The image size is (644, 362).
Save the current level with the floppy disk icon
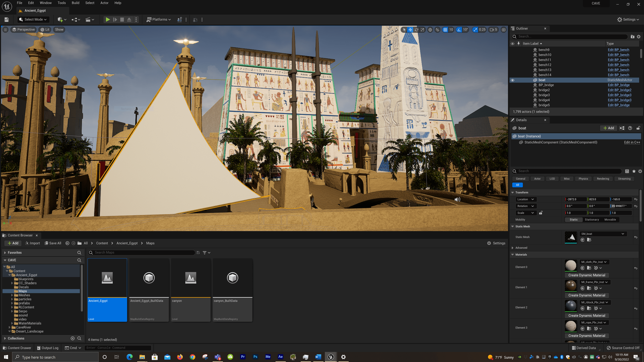(x=7, y=19)
